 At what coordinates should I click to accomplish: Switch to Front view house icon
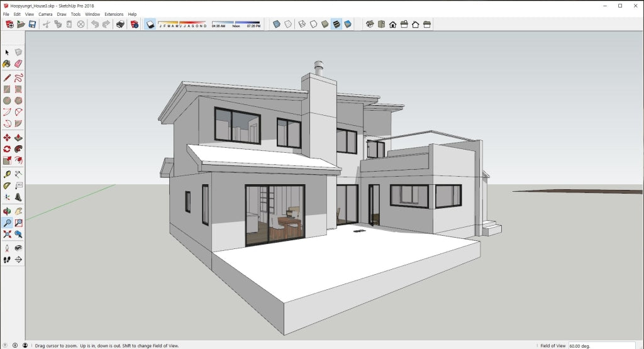[x=392, y=25]
